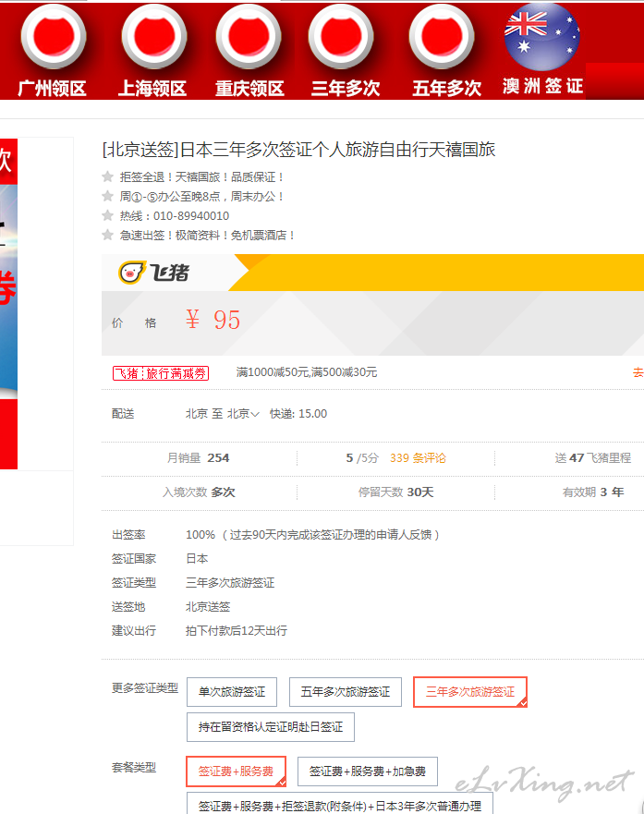Image resolution: width=644 pixels, height=814 pixels.
Task: Open the 重庆领区 Japan flag icon
Action: [x=248, y=36]
